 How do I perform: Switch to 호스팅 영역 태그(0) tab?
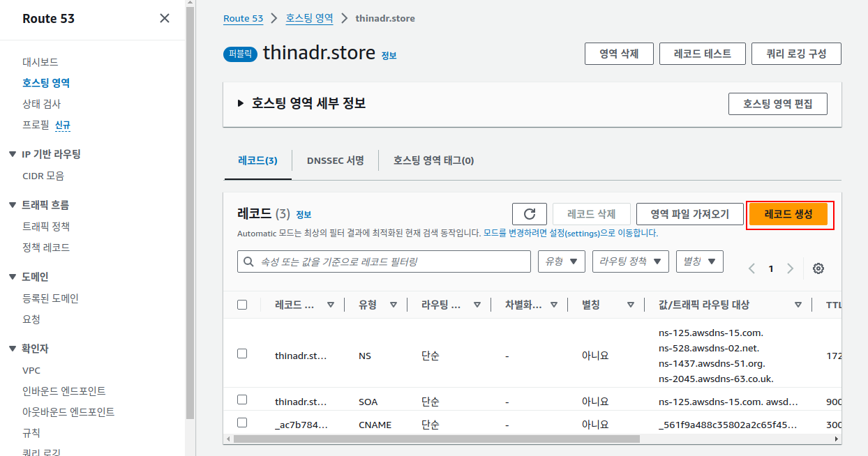tap(433, 160)
